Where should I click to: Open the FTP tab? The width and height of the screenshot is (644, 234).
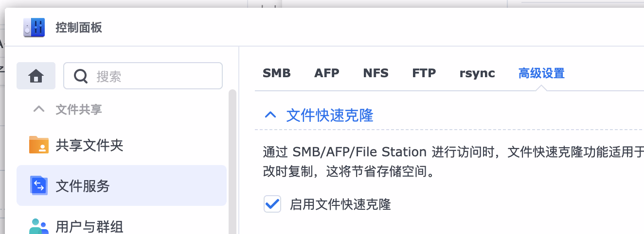click(424, 73)
